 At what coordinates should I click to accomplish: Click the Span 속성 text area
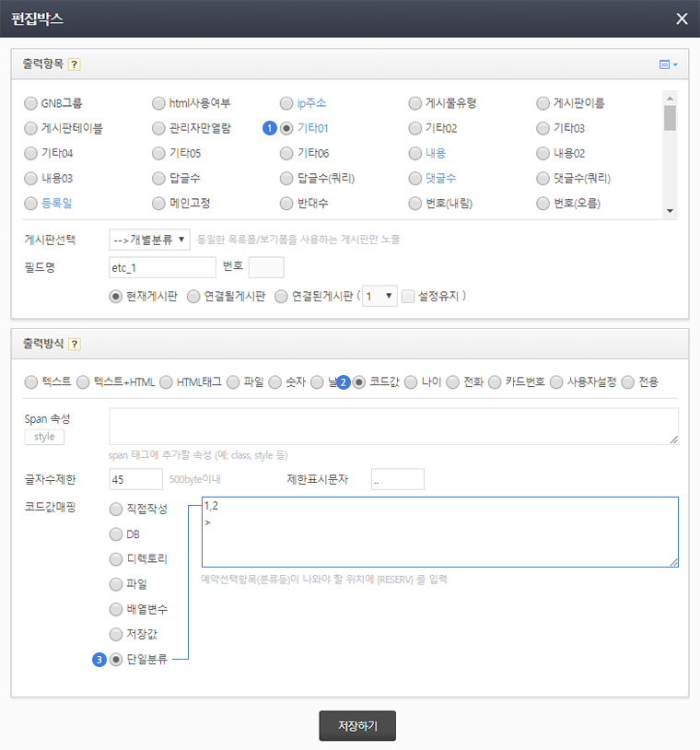point(393,427)
